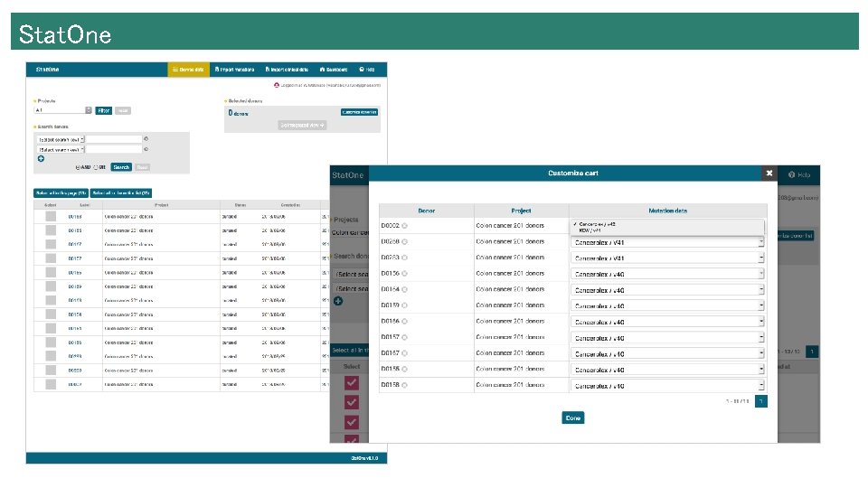Open mutation data dropdown for donor D0156
The image size is (868, 488).
667,274
